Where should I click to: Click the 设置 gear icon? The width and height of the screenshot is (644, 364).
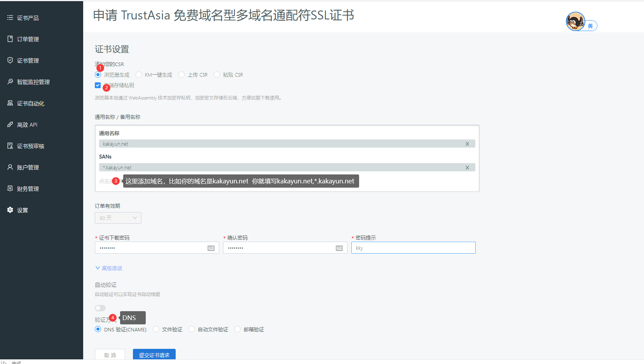point(10,210)
